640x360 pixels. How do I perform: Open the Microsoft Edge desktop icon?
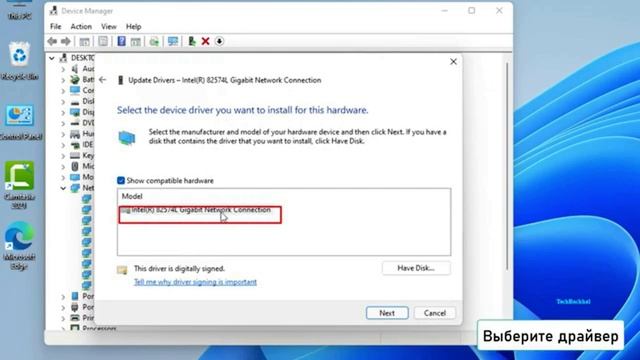[x=19, y=245]
